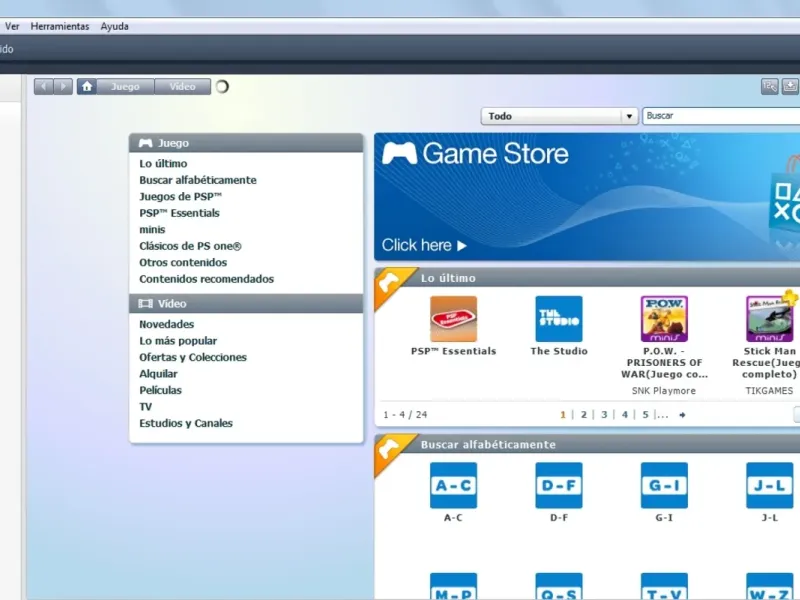Open Buscar alfabéticamente in the sidebar

tap(198, 180)
